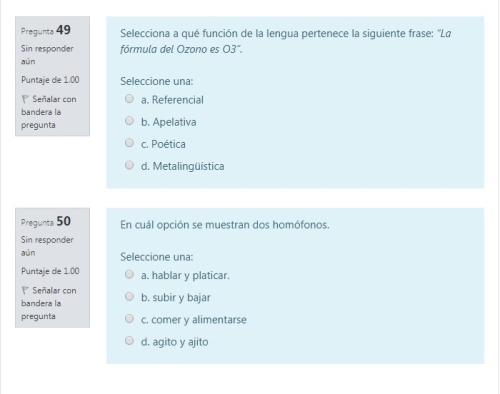Select a. hablar y platicar
The height and width of the screenshot is (394, 500).
[x=129, y=274]
